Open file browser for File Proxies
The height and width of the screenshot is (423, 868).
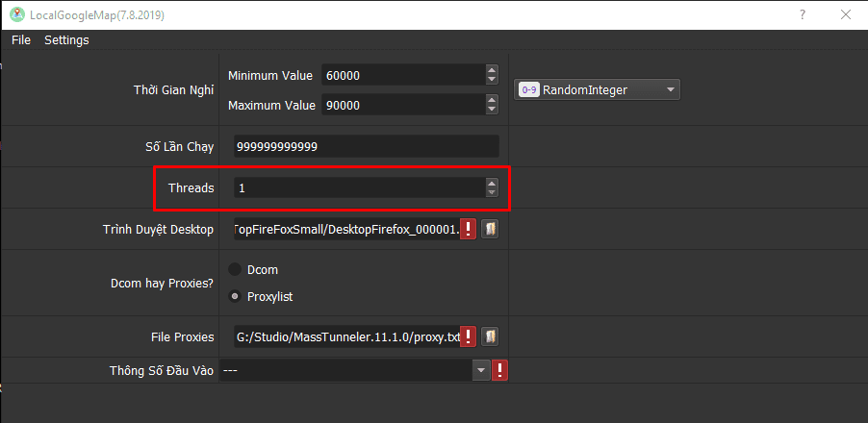pyautogui.click(x=490, y=336)
